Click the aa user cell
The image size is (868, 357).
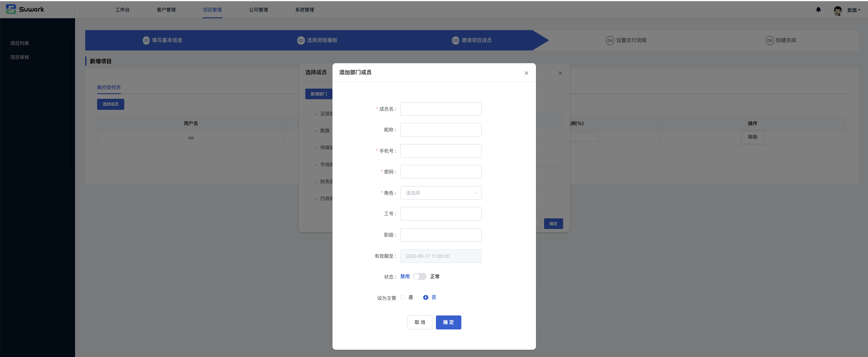pyautogui.click(x=191, y=137)
